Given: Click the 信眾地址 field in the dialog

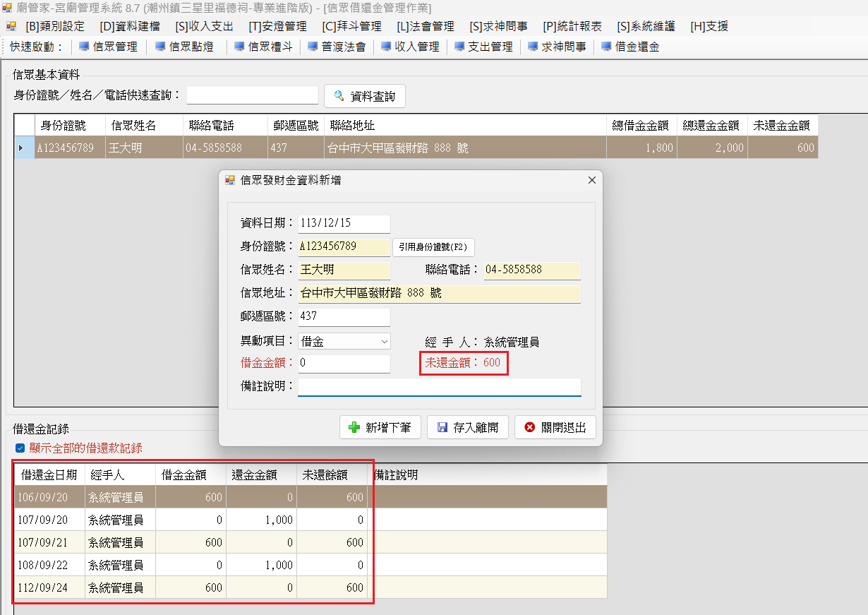Looking at the screenshot, I should (440, 294).
